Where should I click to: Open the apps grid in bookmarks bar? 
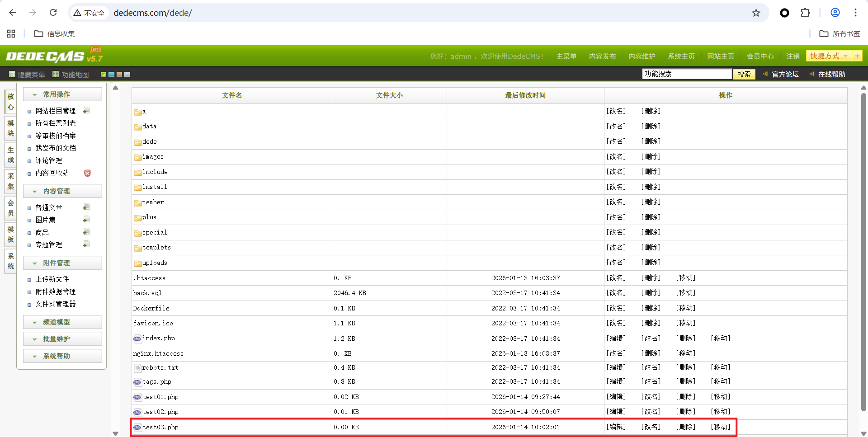[x=11, y=33]
